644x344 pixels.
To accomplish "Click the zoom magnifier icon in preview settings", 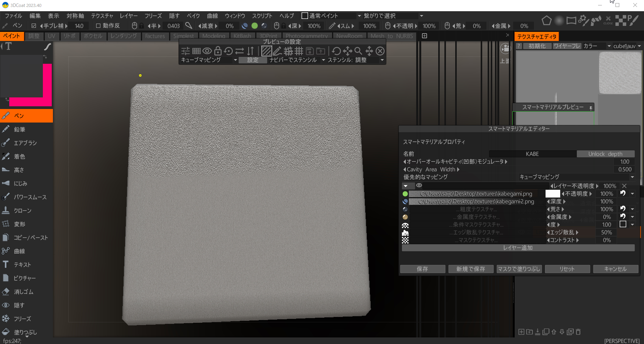I will [358, 51].
